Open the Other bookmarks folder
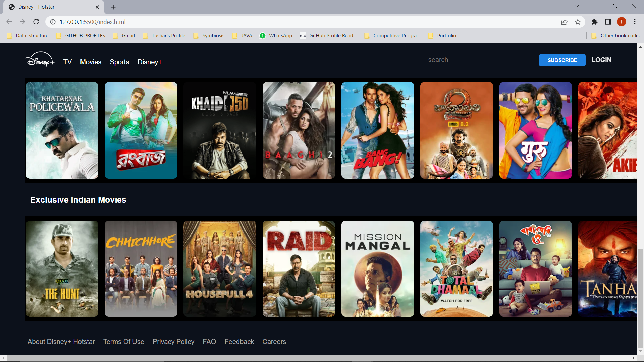Viewport: 644px width, 362px height. 616,36
